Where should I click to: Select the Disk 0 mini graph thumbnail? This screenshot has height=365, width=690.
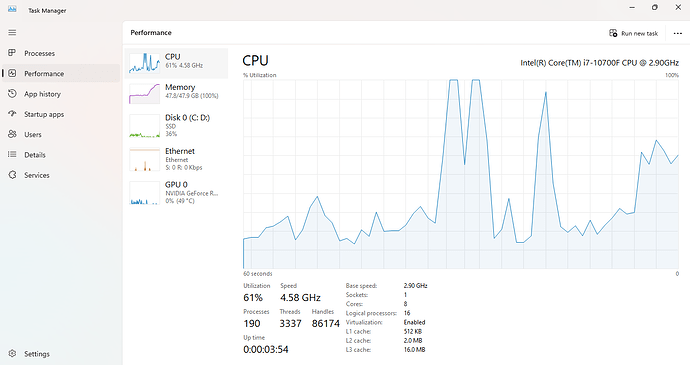[144, 126]
